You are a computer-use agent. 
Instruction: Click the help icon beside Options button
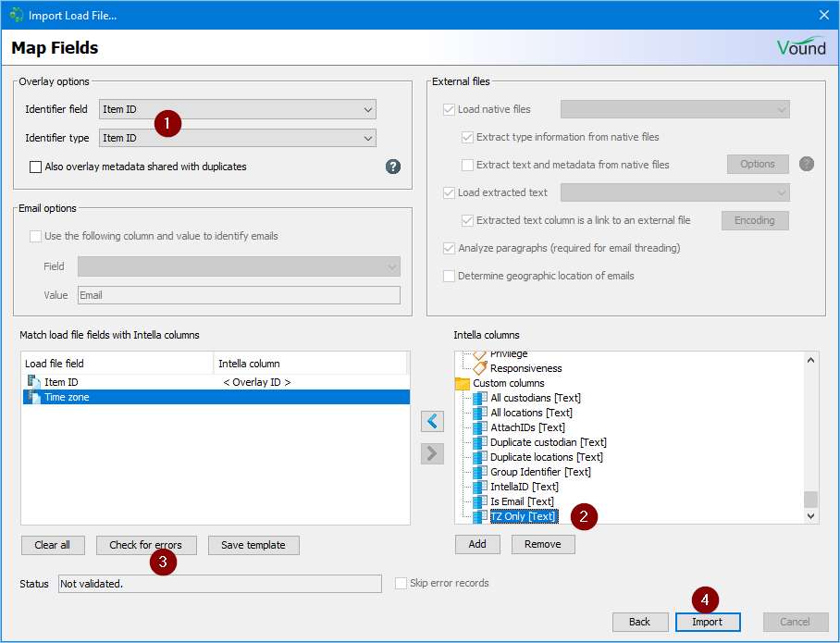click(x=807, y=164)
